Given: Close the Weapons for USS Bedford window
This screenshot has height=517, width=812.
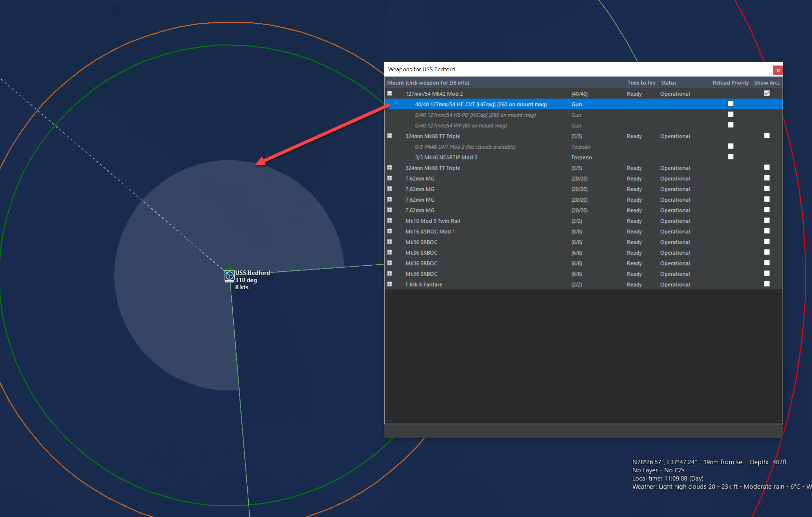Looking at the screenshot, I should click(x=778, y=70).
